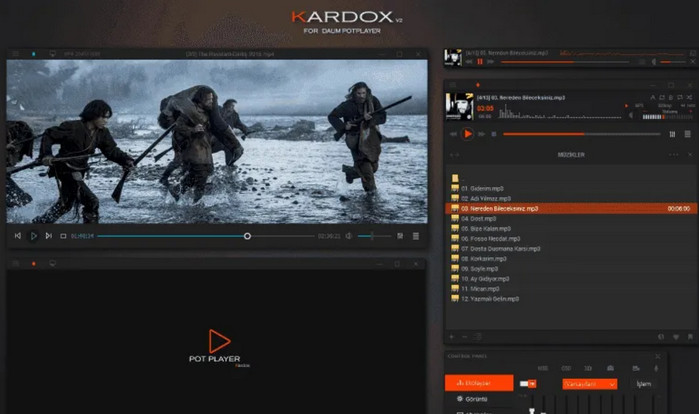This screenshot has width=699, height=414.
Task: Select 12. Yazmali Gelin.mp3 in playlist
Action: coord(571,299)
